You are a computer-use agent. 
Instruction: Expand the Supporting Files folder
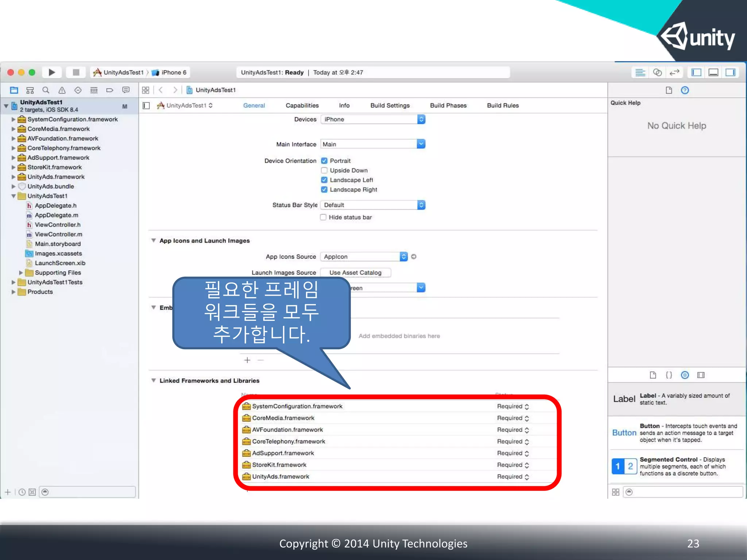coord(21,273)
